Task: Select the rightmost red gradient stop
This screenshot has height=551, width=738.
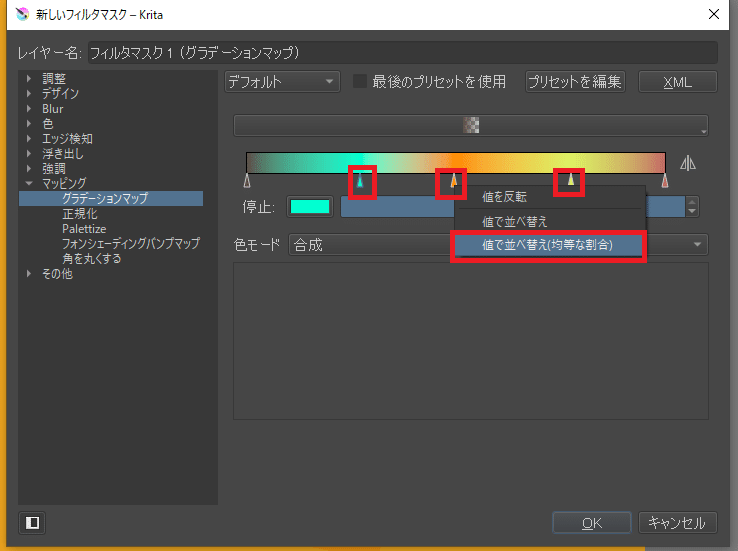Action: [x=665, y=181]
